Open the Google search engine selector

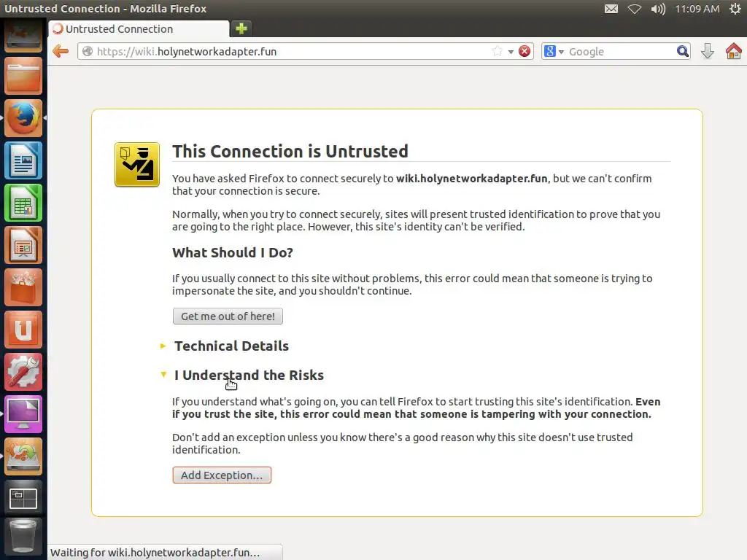point(554,52)
